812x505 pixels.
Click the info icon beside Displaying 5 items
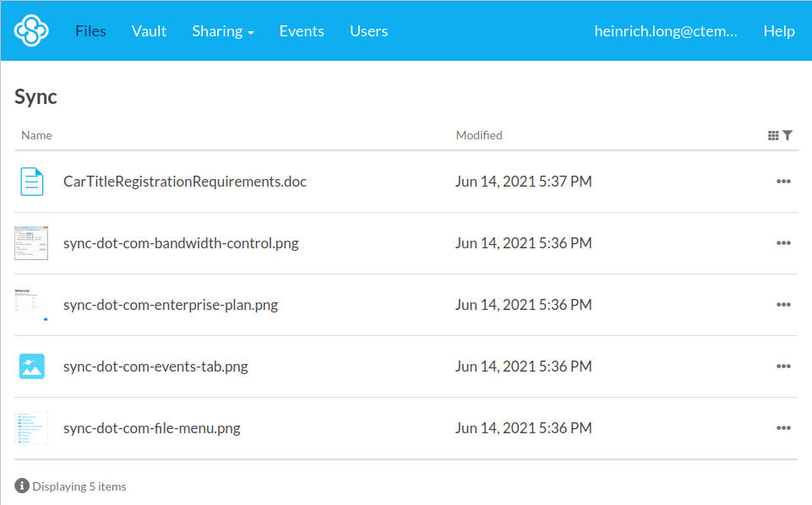pyautogui.click(x=22, y=486)
